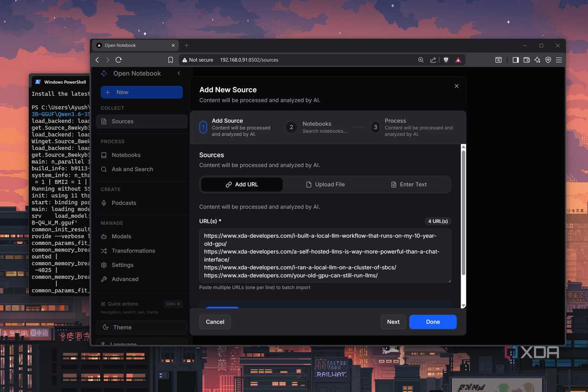Switch to the Upload File tab
Screen dimensions: 588x392
(x=325, y=184)
